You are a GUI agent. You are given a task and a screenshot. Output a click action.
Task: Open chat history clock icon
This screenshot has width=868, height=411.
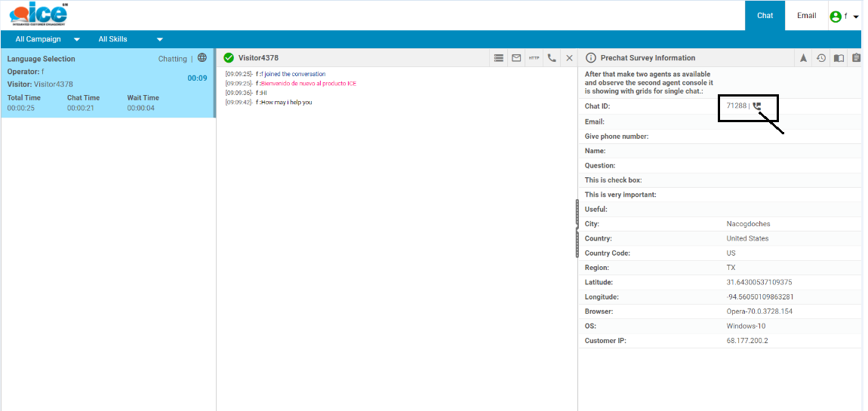821,58
